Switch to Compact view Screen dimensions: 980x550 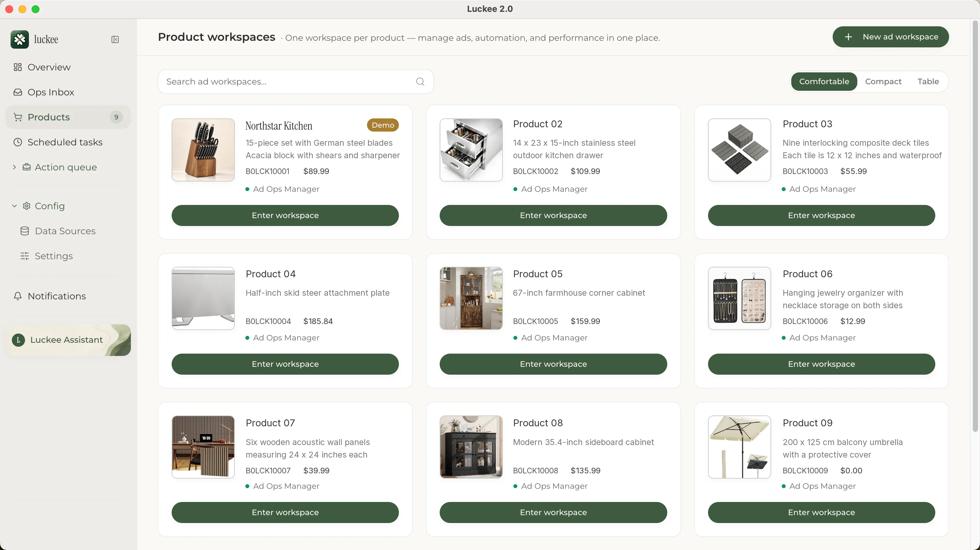pos(883,82)
